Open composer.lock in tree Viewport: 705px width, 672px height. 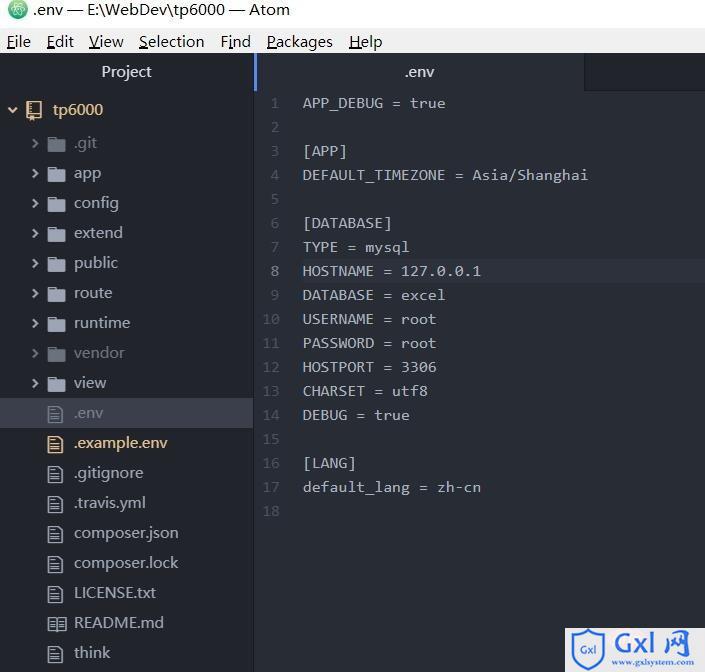tap(126, 563)
